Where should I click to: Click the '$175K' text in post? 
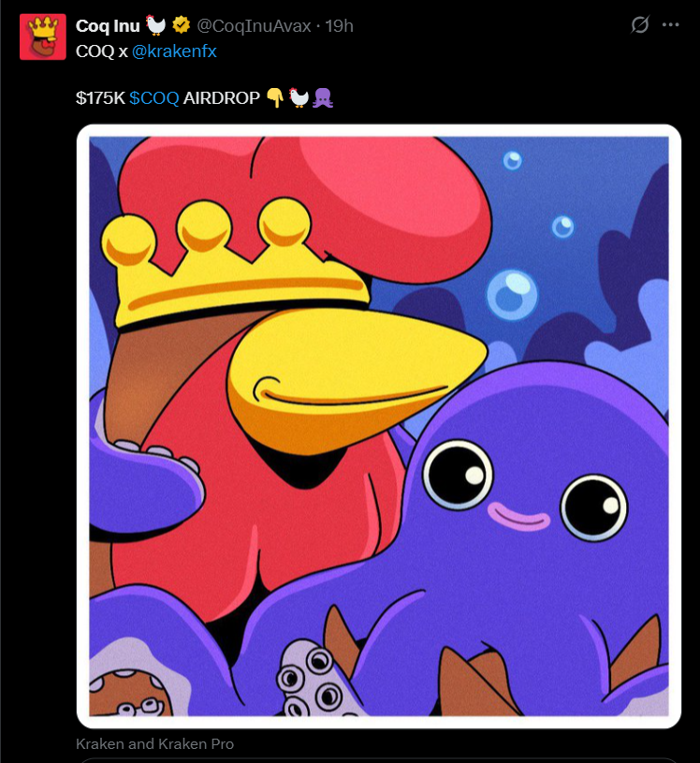(x=100, y=97)
